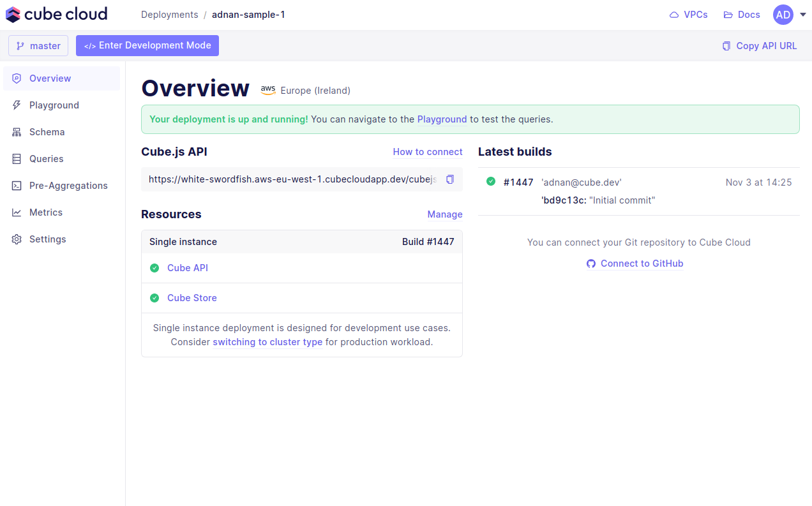Open deployment Settings via the gear icon
The height and width of the screenshot is (506, 812).
click(x=15, y=239)
